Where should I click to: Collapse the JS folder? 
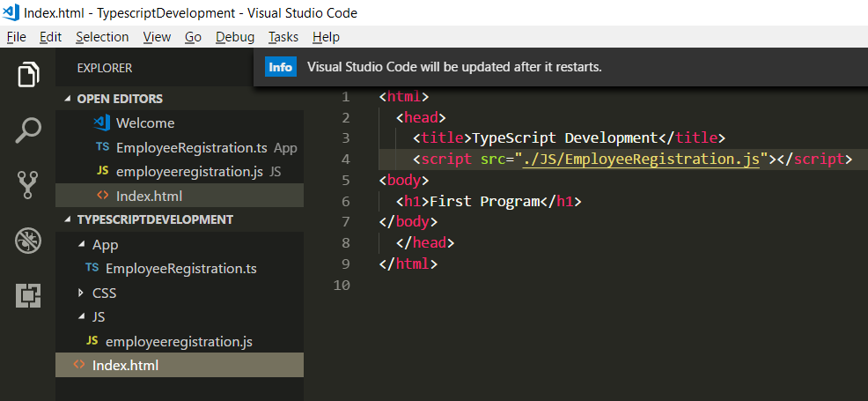click(x=82, y=316)
